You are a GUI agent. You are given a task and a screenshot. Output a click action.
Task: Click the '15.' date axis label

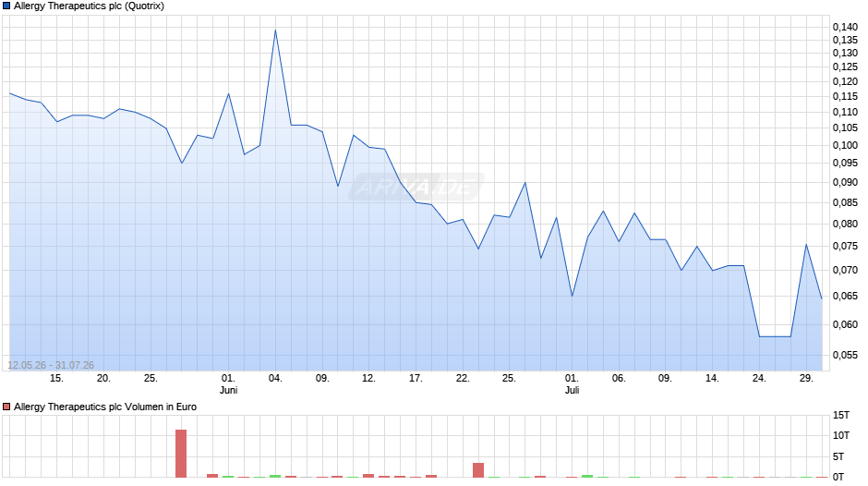click(56, 378)
